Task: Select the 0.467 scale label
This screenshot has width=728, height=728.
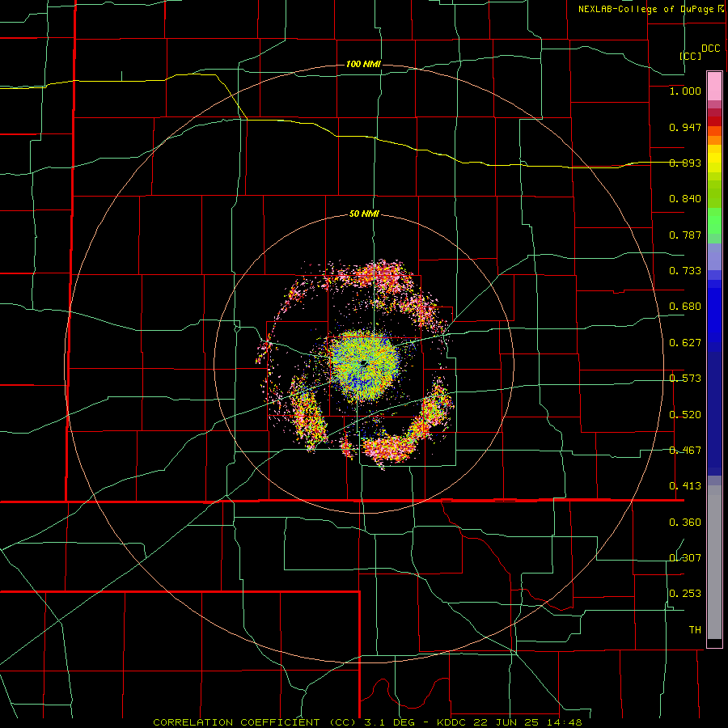Action: (x=685, y=451)
